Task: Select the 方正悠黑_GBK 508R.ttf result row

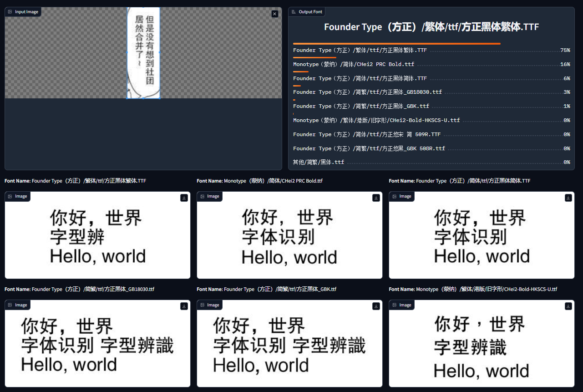Action: (x=431, y=148)
